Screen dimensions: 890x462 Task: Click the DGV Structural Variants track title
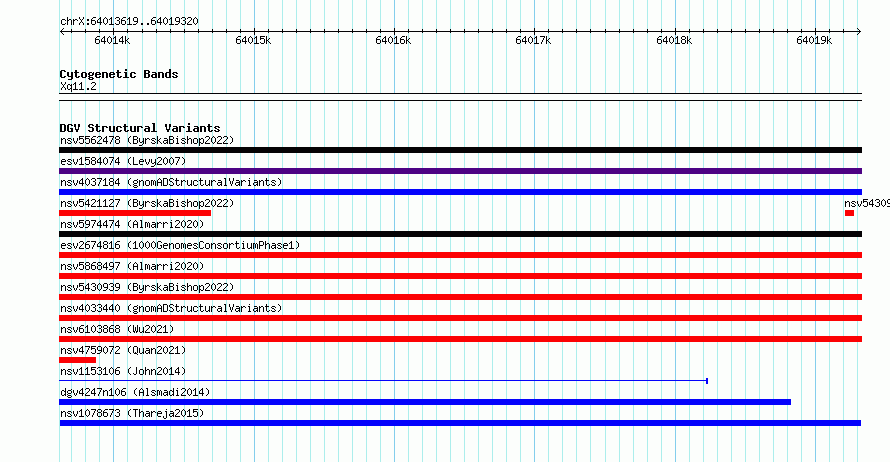(140, 128)
